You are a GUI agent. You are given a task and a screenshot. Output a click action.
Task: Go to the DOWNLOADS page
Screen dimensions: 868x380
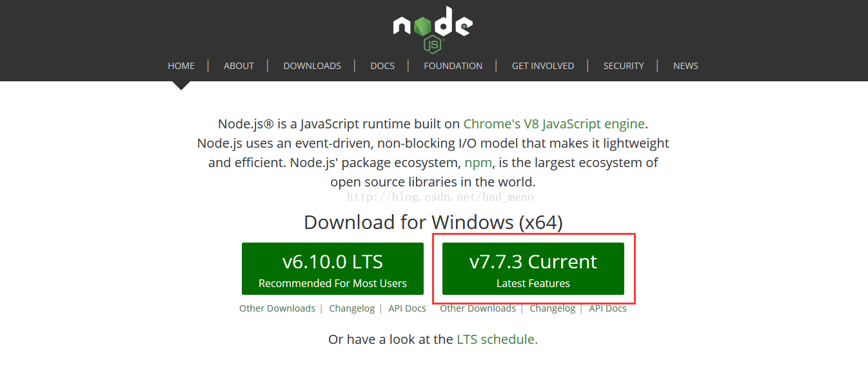click(312, 66)
